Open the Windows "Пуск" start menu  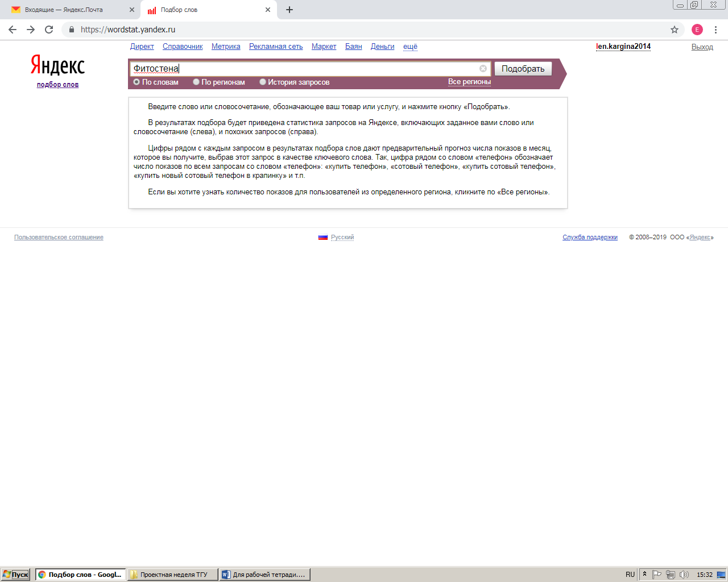click(15, 575)
